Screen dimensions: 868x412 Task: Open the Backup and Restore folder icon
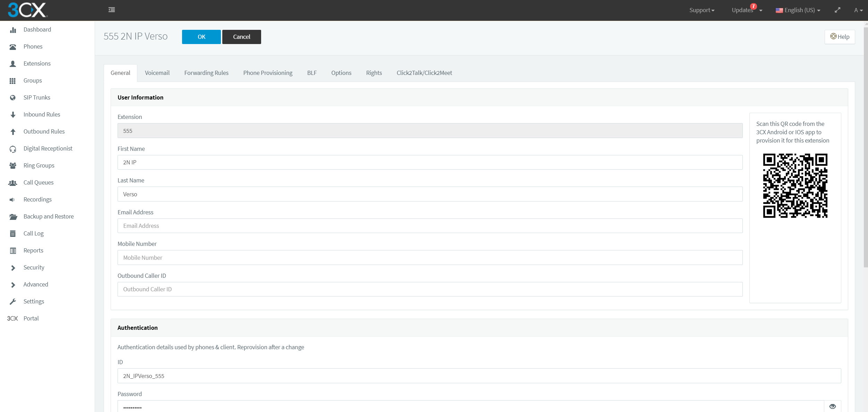click(13, 217)
